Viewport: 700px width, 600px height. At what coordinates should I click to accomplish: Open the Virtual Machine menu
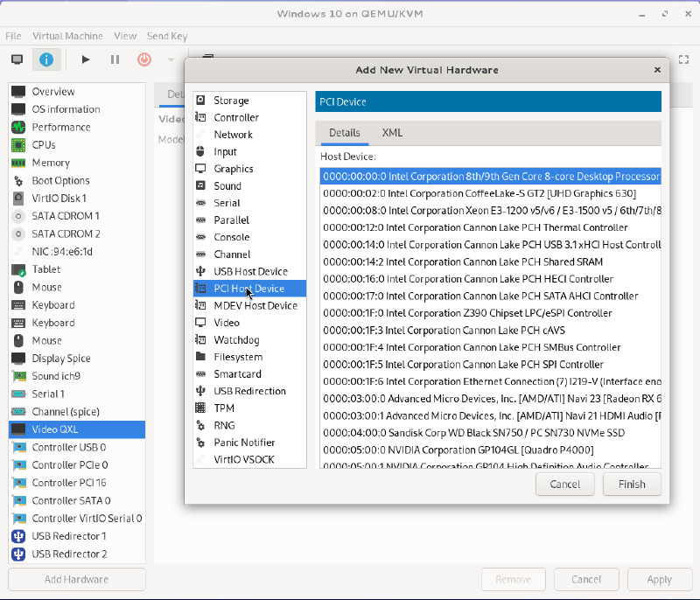67,36
